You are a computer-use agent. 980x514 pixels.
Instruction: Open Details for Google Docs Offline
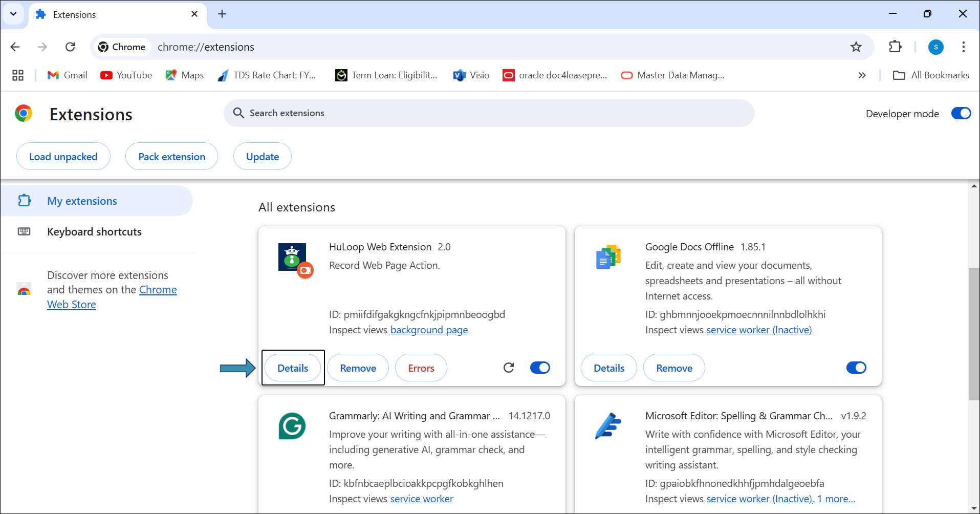[x=609, y=368]
